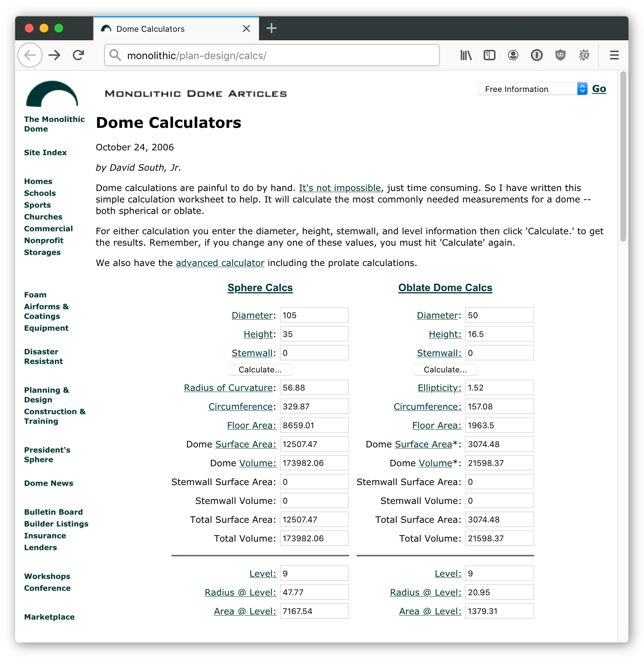644x658 pixels.
Task: Open Airforms & Coatings sidebar link
Action: 47,311
